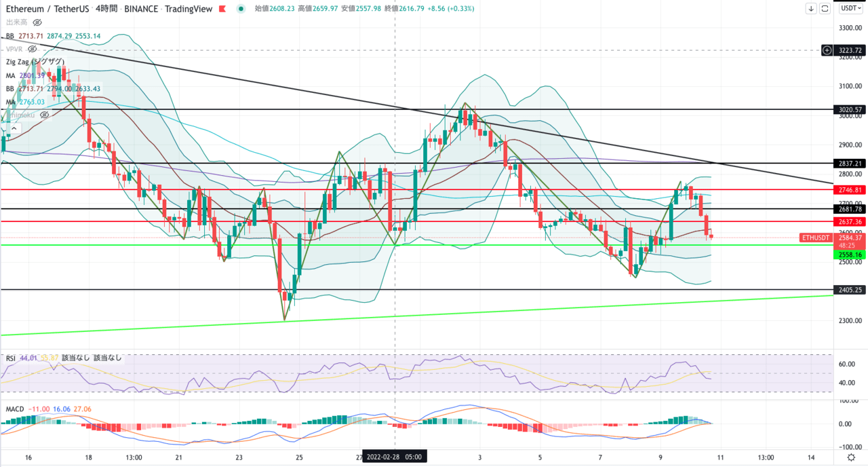Click the 3300.00 price scale label
The width and height of the screenshot is (868, 467).
[x=850, y=28]
